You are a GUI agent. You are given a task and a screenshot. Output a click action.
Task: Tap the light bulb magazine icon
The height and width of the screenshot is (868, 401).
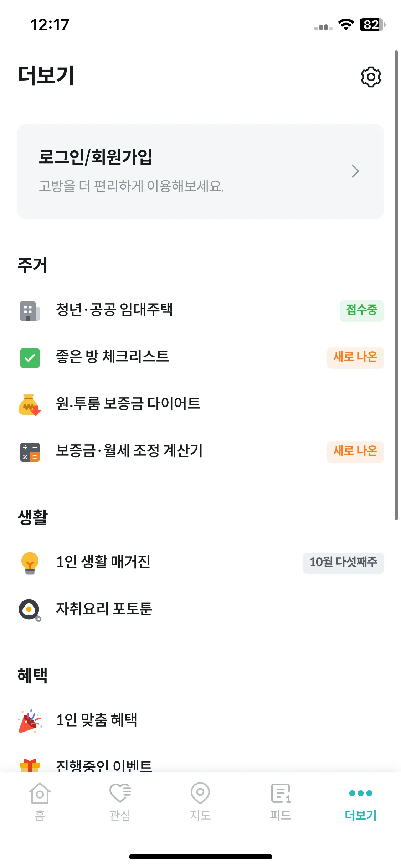30,563
